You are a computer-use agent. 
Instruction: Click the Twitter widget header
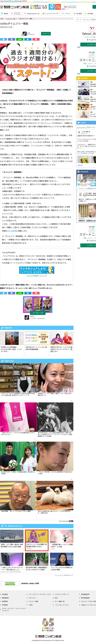pyautogui.click(x=86, y=123)
